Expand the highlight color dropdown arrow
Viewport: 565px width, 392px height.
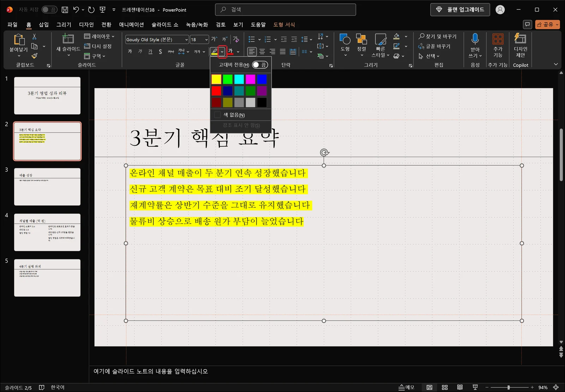[x=222, y=52]
